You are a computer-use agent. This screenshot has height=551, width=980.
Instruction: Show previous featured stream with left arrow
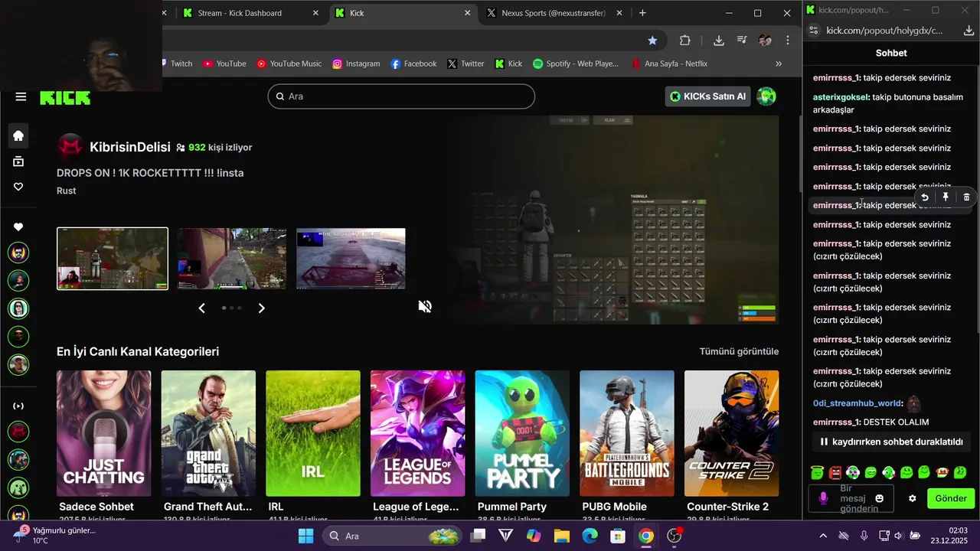[x=202, y=308]
